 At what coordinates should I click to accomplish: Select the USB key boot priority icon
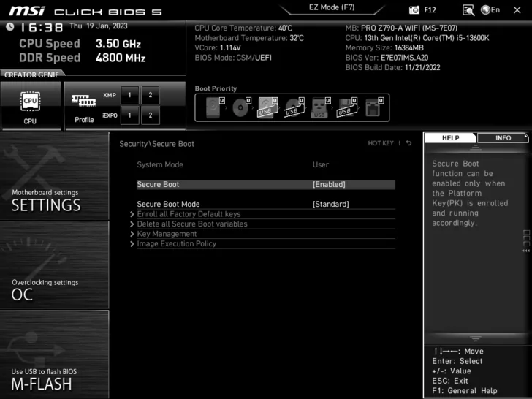click(x=319, y=108)
